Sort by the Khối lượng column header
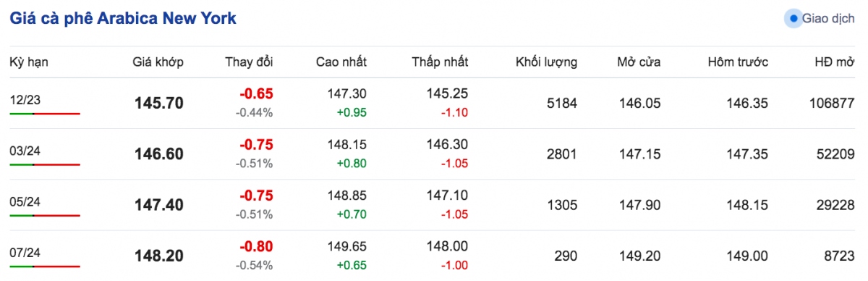Viewport: 868px width, 281px height. pyautogui.click(x=546, y=62)
